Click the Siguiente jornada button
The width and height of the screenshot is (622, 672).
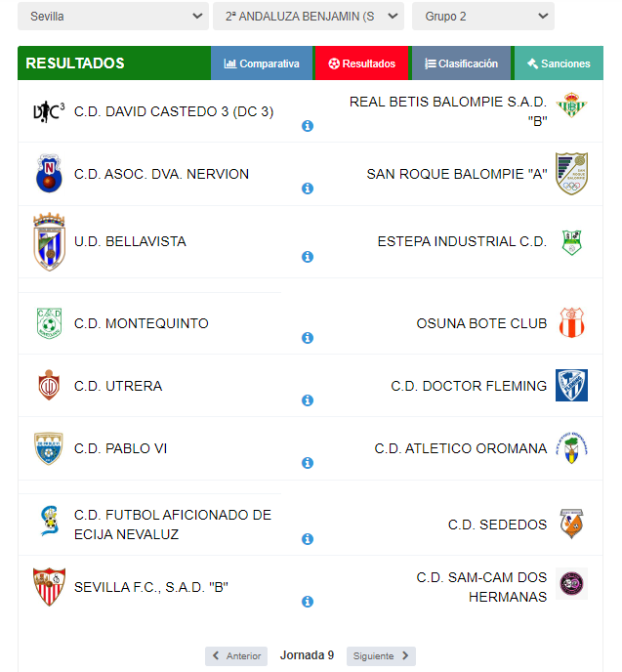point(381,656)
